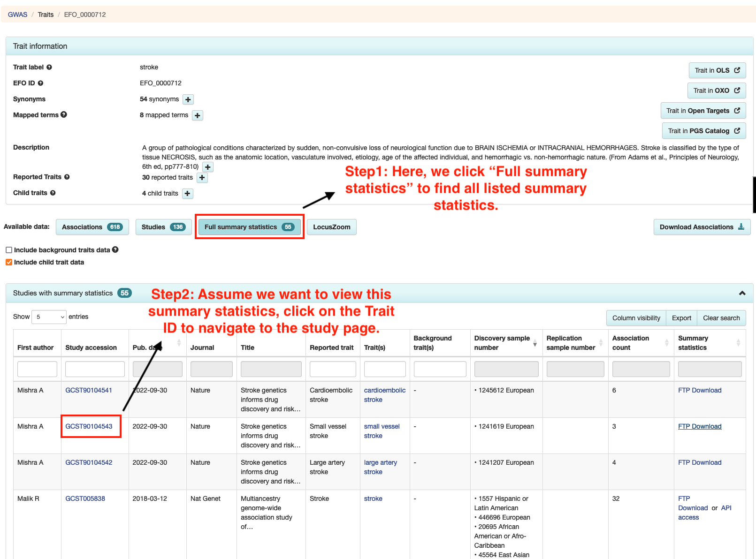The height and width of the screenshot is (559, 756).
Task: Expand the 54 synonyms list
Action: tap(188, 99)
